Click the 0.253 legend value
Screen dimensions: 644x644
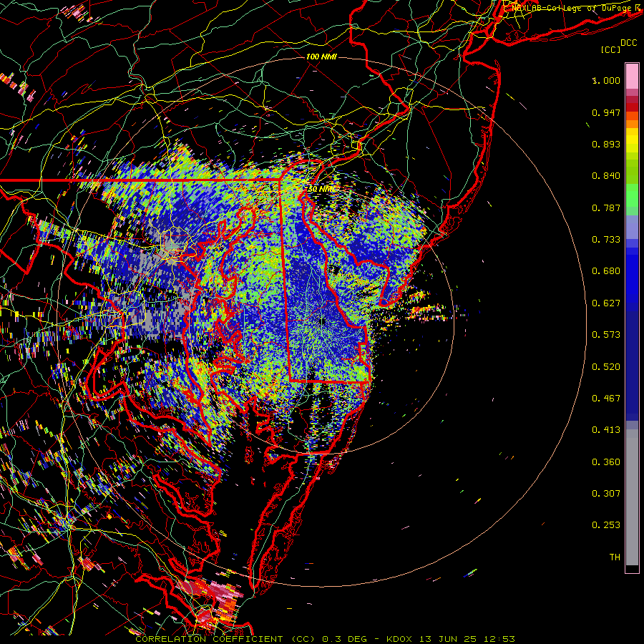point(606,525)
